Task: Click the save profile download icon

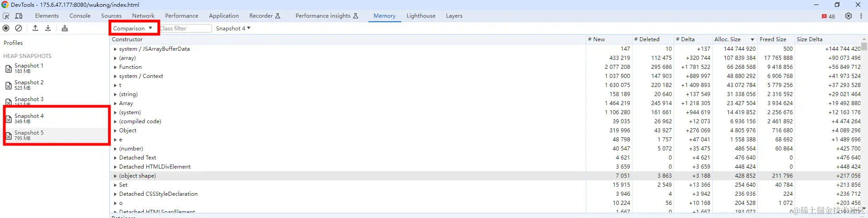Action: [x=48, y=28]
